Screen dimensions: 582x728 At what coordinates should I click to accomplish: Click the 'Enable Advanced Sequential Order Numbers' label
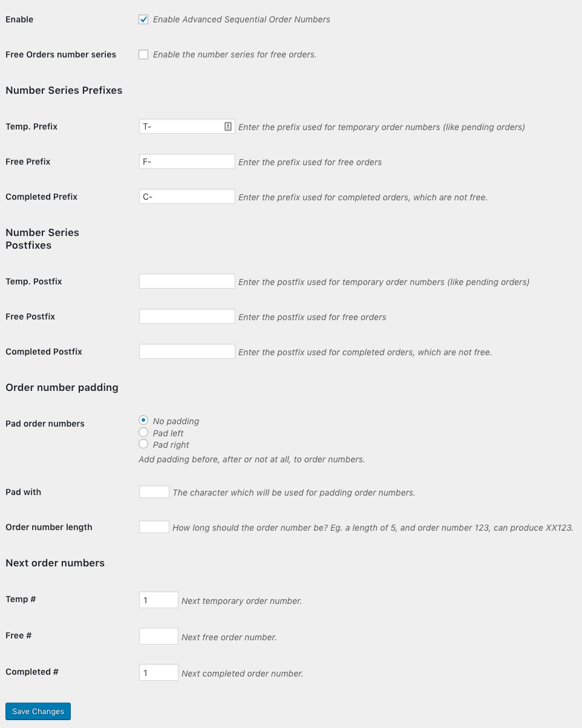coord(241,19)
